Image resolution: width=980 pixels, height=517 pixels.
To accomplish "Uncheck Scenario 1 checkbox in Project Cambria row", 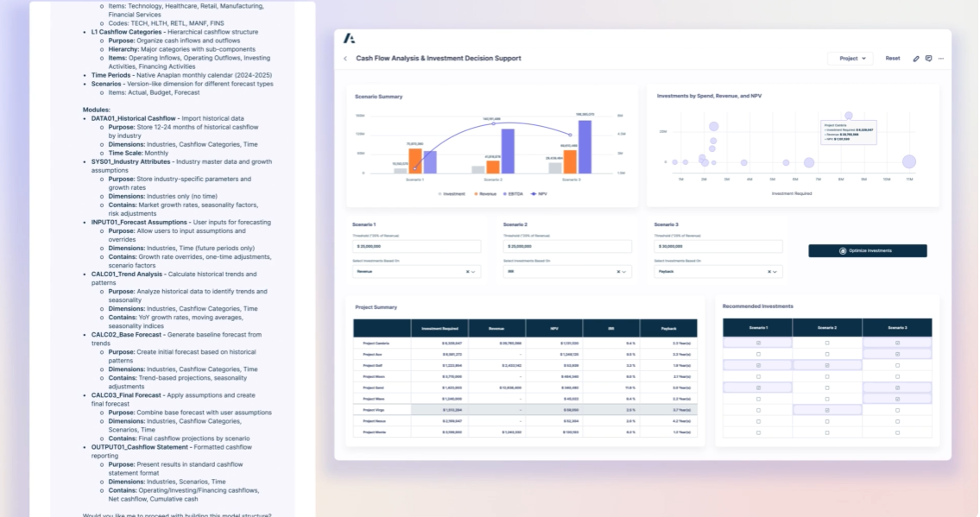I will [758, 343].
